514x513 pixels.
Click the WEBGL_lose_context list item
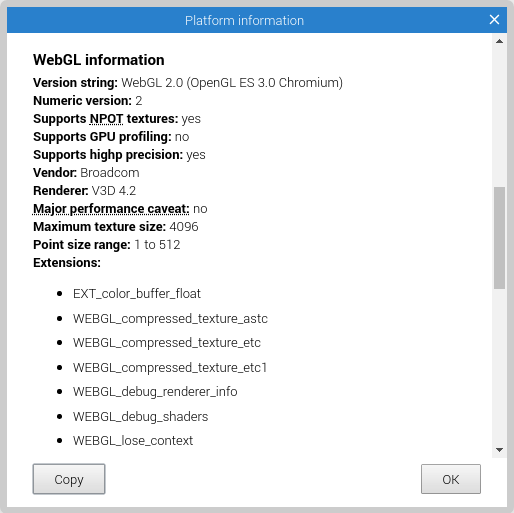pos(133,441)
